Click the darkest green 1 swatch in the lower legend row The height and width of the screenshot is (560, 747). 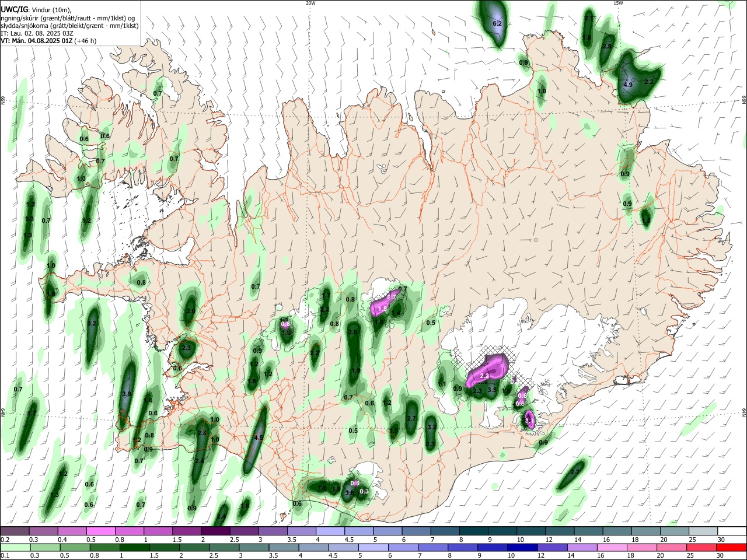pos(135,547)
